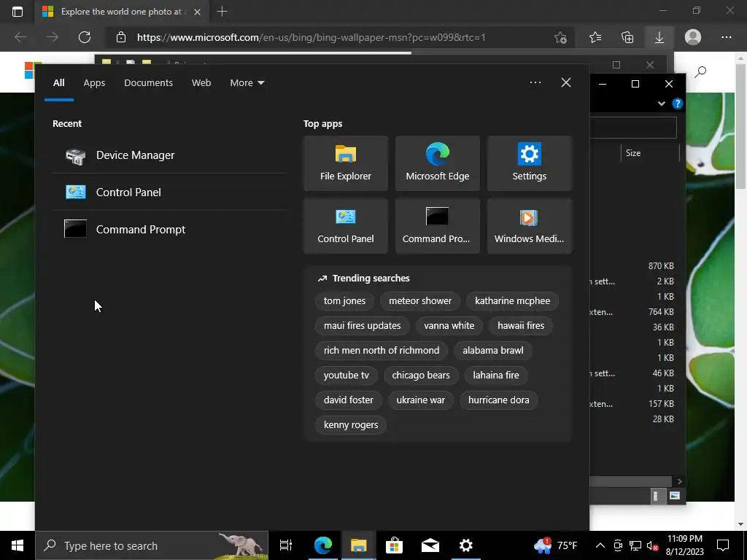Open Edge Settings and more menu
The image size is (747, 560).
(727, 37)
